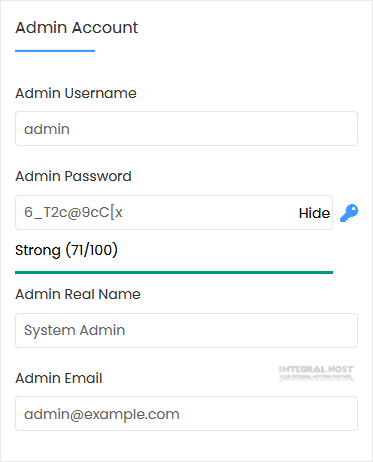Click the '6_T2c@9cC[x' password text
Viewport: 373px width, 462px height.
(73, 212)
